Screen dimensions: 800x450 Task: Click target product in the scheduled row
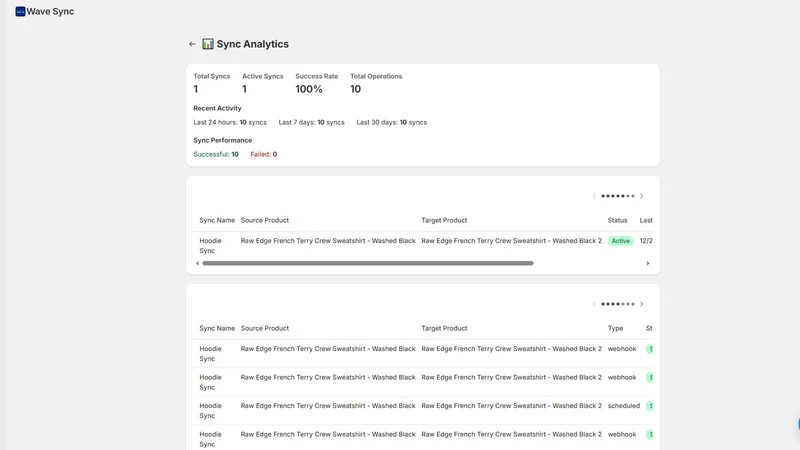tap(512, 406)
